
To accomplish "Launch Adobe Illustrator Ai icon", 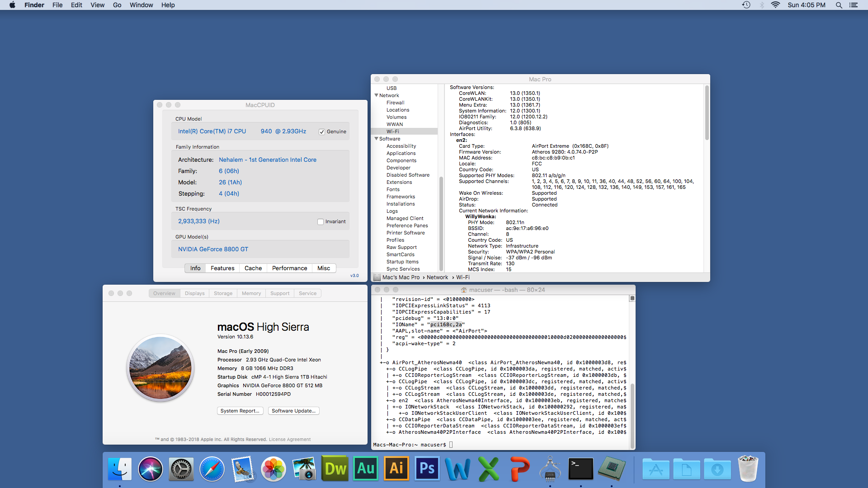I will 396,469.
